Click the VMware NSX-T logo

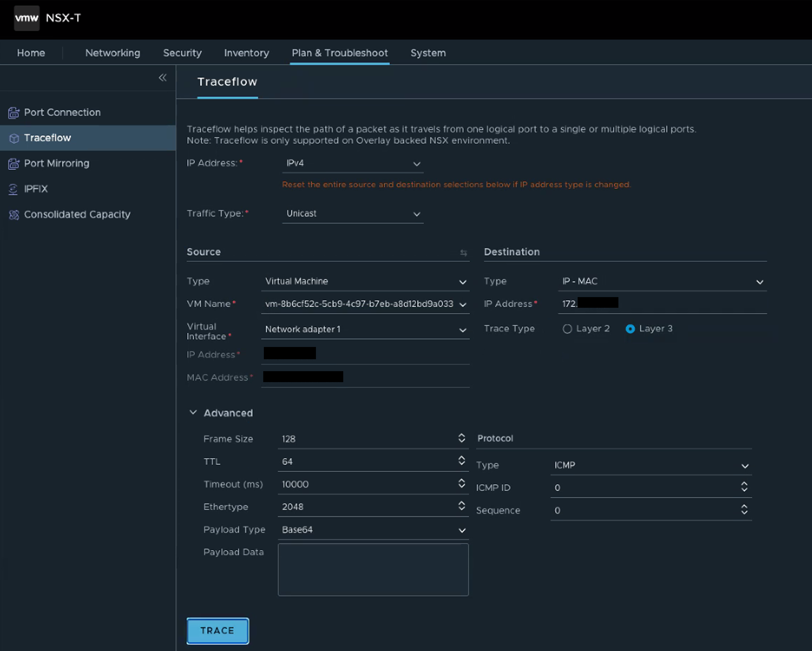click(27, 18)
